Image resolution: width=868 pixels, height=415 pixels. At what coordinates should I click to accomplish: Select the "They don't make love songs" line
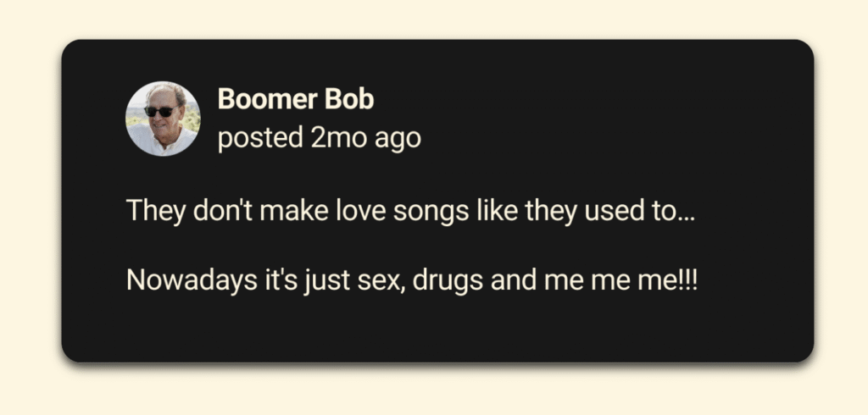(x=410, y=210)
